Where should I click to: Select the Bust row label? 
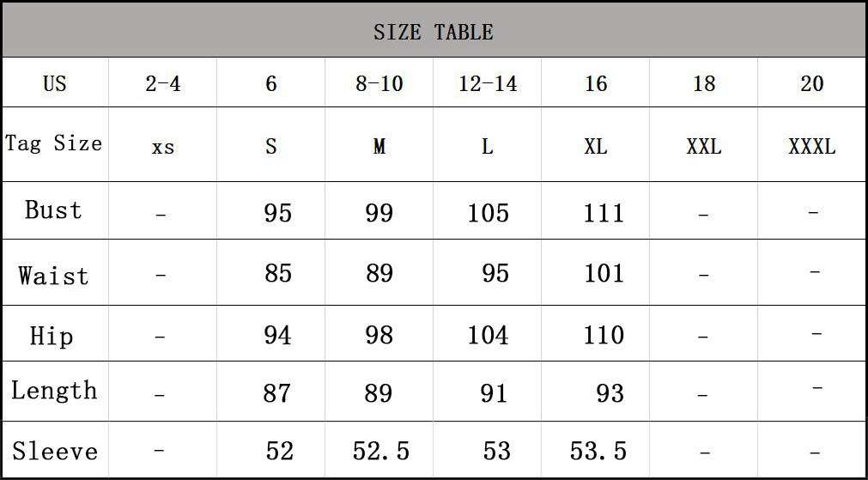coord(53,210)
